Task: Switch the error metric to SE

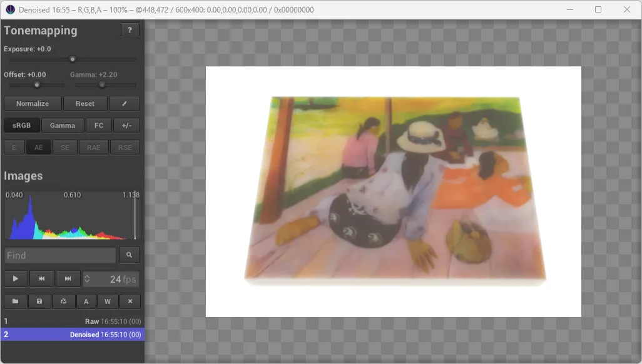Action: [x=65, y=147]
